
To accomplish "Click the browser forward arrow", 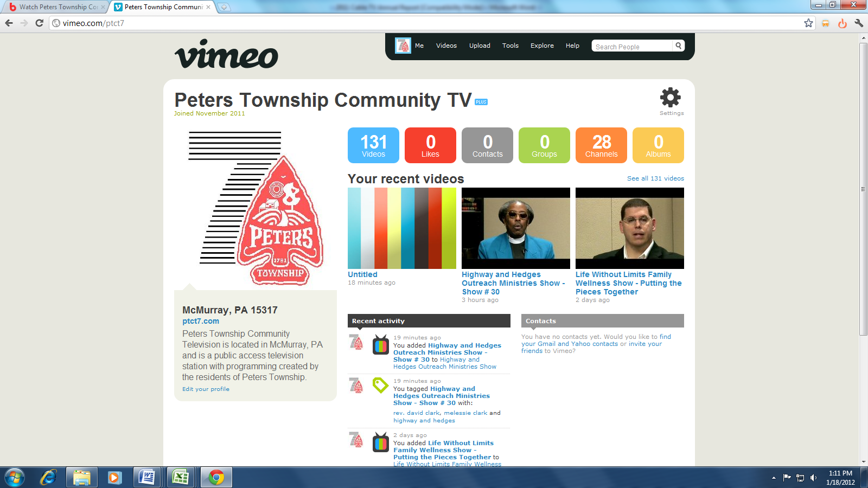I will coord(24,23).
